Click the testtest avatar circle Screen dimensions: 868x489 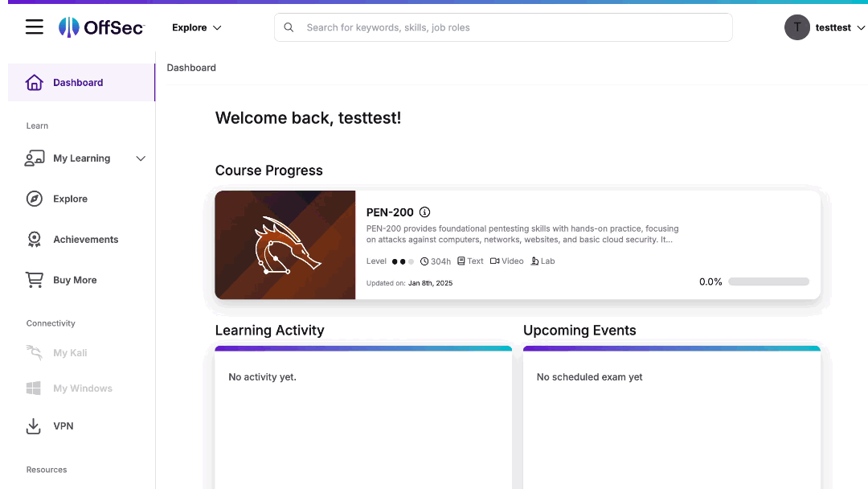(x=796, y=27)
